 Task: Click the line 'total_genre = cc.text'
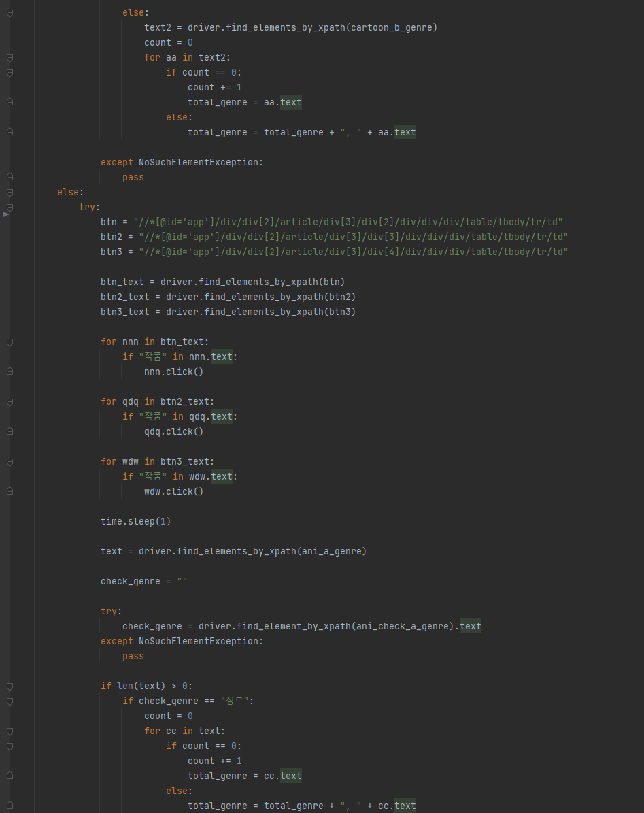coord(245,776)
